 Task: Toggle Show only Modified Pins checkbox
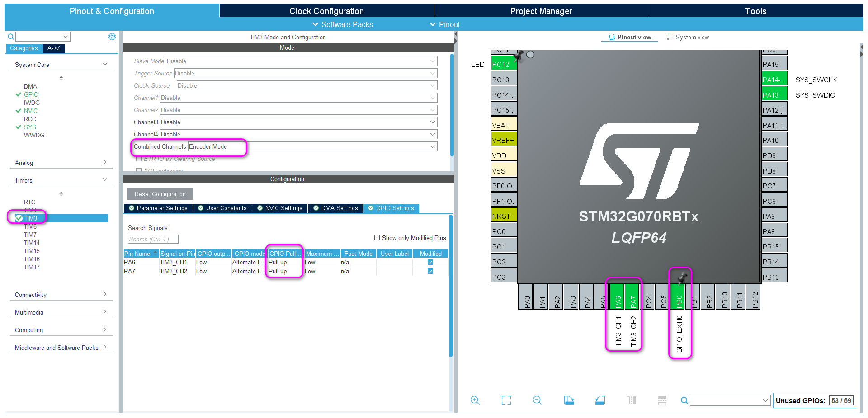click(377, 238)
